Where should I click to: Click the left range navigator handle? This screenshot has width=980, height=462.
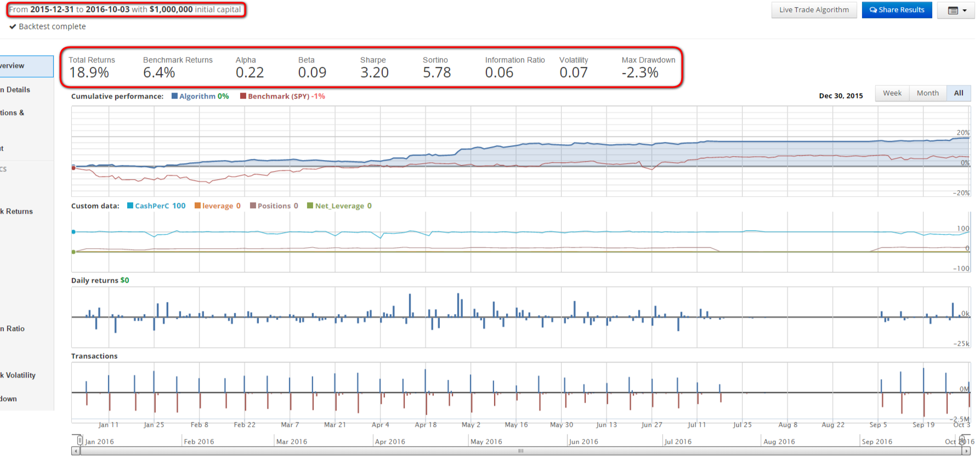tap(80, 440)
